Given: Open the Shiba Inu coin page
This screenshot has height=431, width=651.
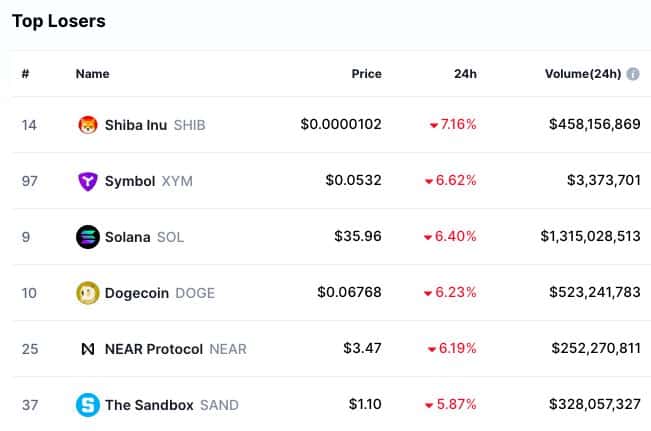Looking at the screenshot, I should (136, 125).
